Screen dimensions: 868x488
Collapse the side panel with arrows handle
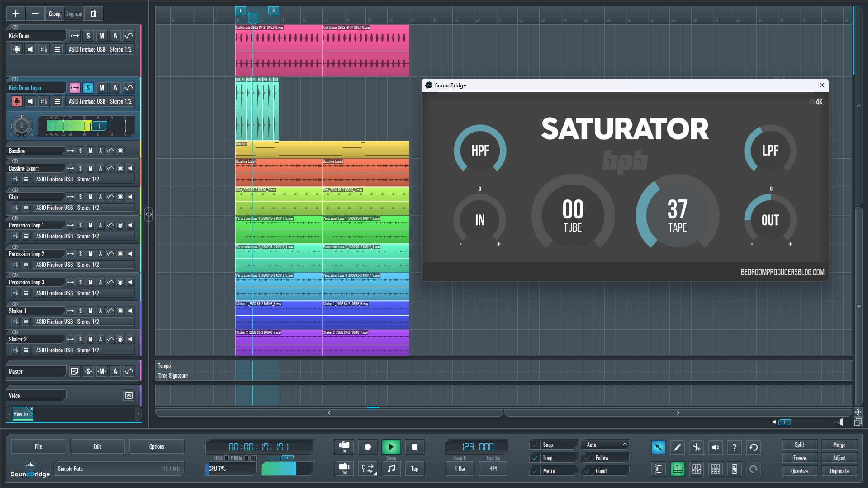[148, 214]
